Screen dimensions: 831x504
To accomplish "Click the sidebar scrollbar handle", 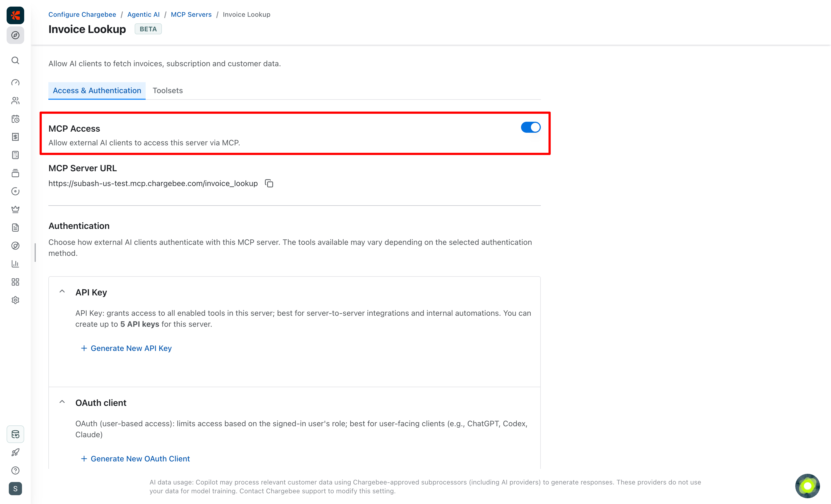I will pos(35,252).
